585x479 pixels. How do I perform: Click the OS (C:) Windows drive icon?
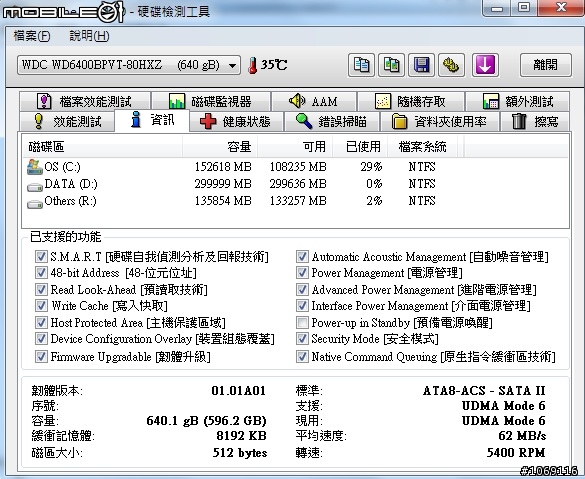(35, 167)
